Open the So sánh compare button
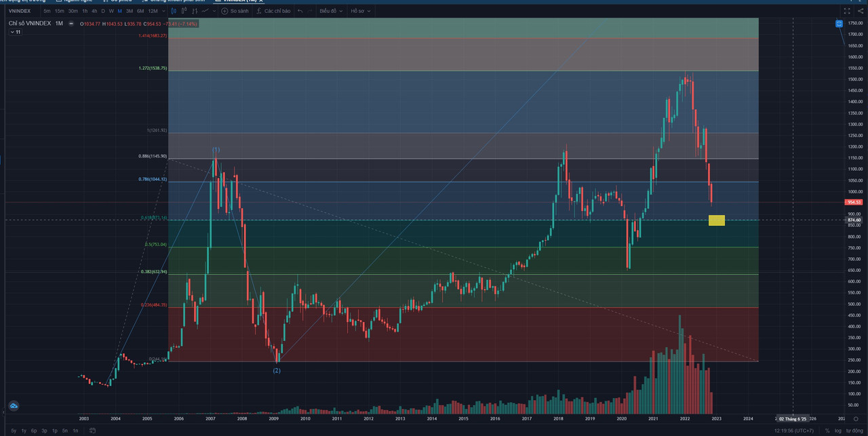868x436 pixels. coord(235,11)
